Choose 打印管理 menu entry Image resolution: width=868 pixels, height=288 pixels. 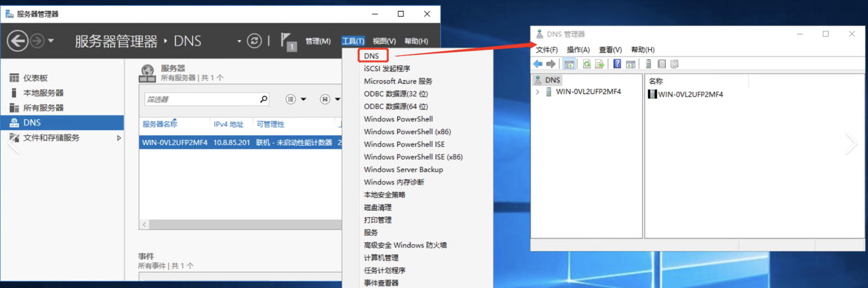[x=378, y=220]
